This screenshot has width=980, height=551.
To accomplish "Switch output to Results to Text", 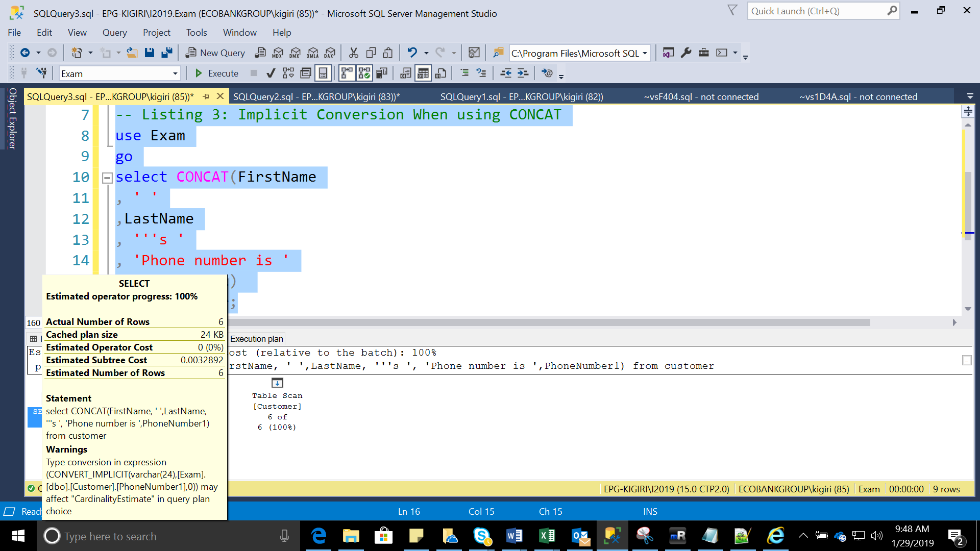I will point(406,73).
